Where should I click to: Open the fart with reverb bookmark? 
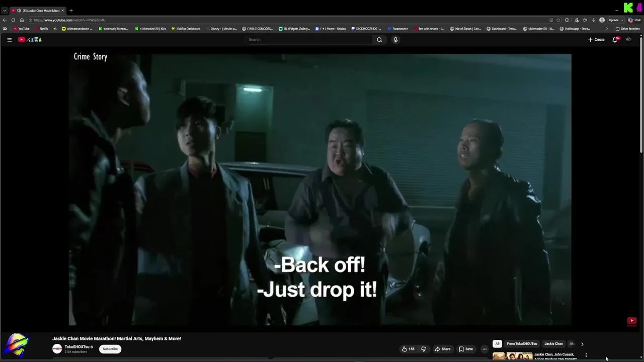(x=429, y=29)
